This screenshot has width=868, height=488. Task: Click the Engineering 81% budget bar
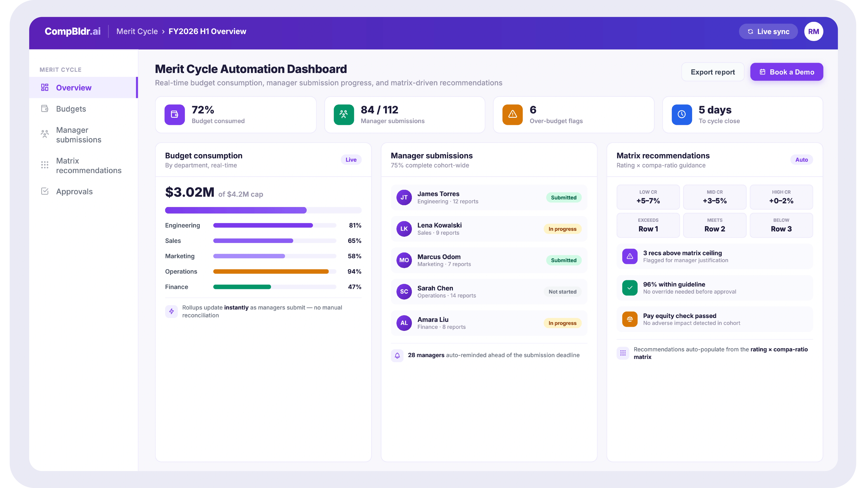pos(275,225)
